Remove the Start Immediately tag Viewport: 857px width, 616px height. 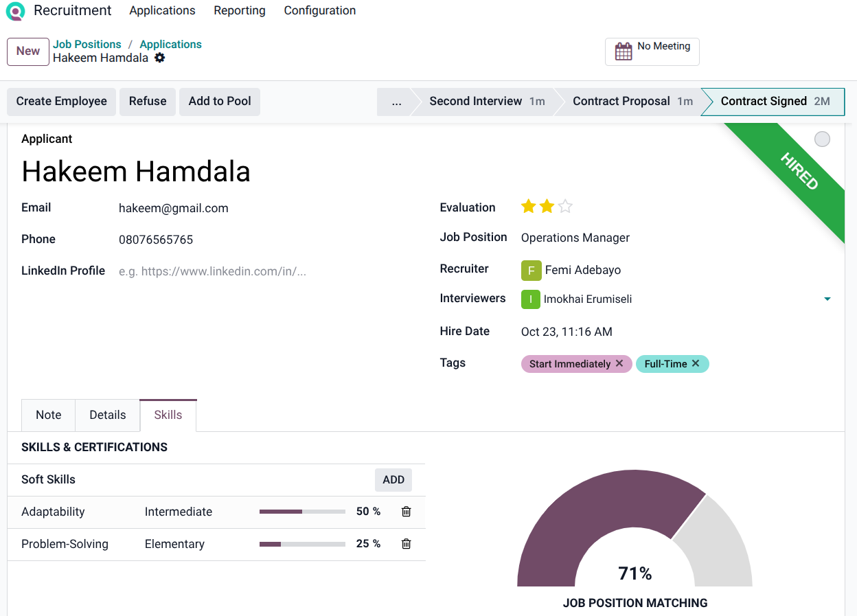[620, 363]
